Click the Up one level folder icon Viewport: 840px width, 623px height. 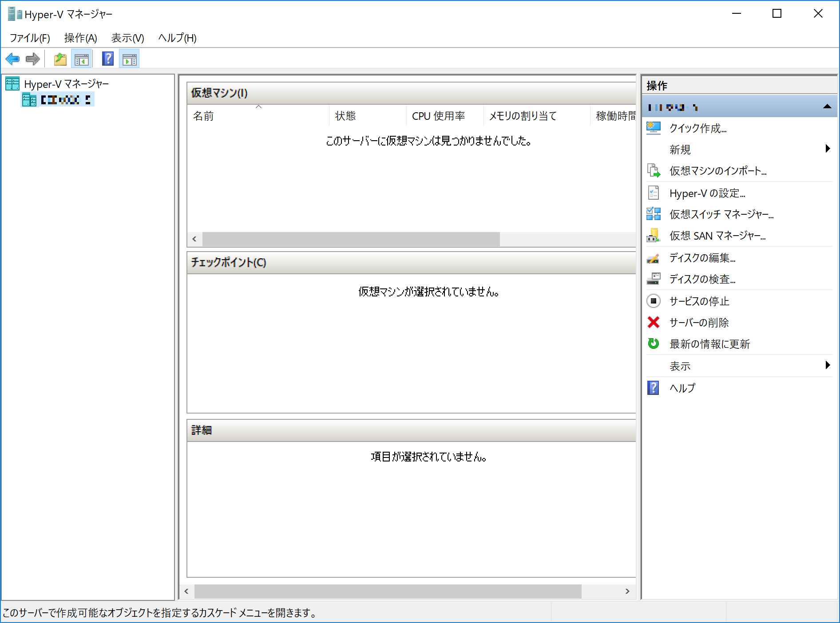point(60,59)
